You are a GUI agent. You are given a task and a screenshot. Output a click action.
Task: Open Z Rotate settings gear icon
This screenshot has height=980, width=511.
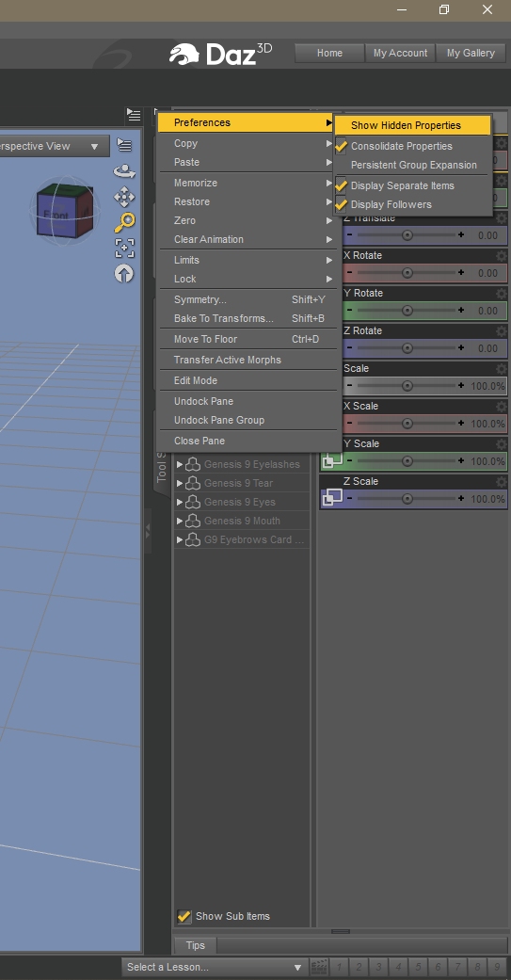tap(501, 330)
